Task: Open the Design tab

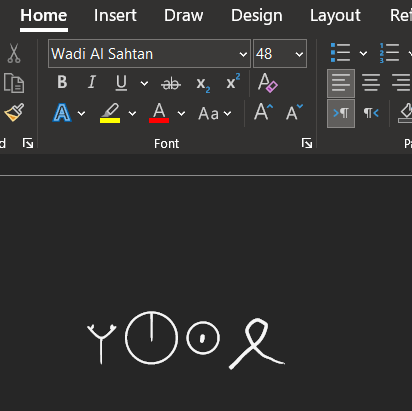Action: [x=257, y=16]
